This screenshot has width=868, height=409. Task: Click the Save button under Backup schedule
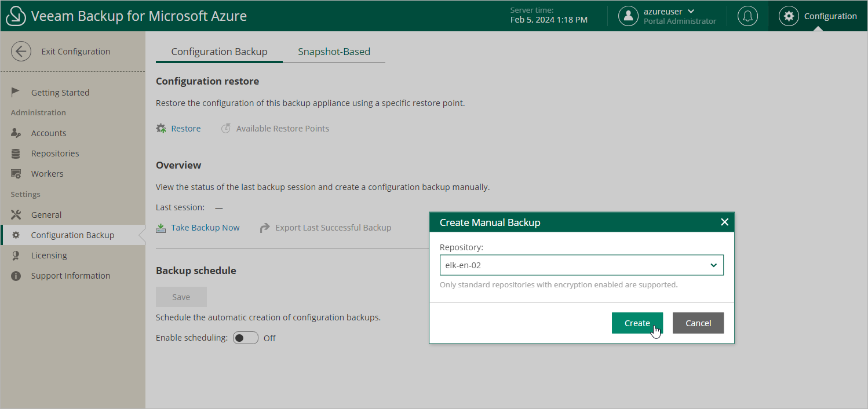coord(181,297)
